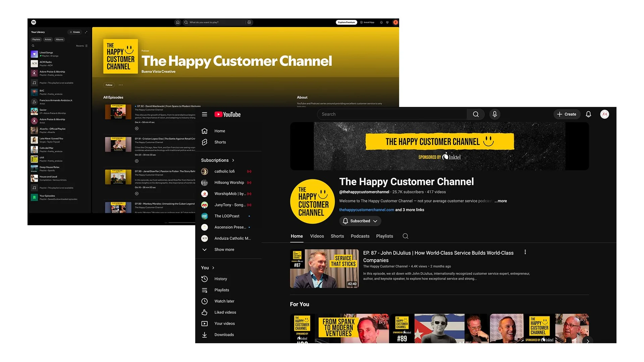Viewport: 644px width, 362px height.
Task: Filter Spotify library by Artists
Action: tap(48, 40)
